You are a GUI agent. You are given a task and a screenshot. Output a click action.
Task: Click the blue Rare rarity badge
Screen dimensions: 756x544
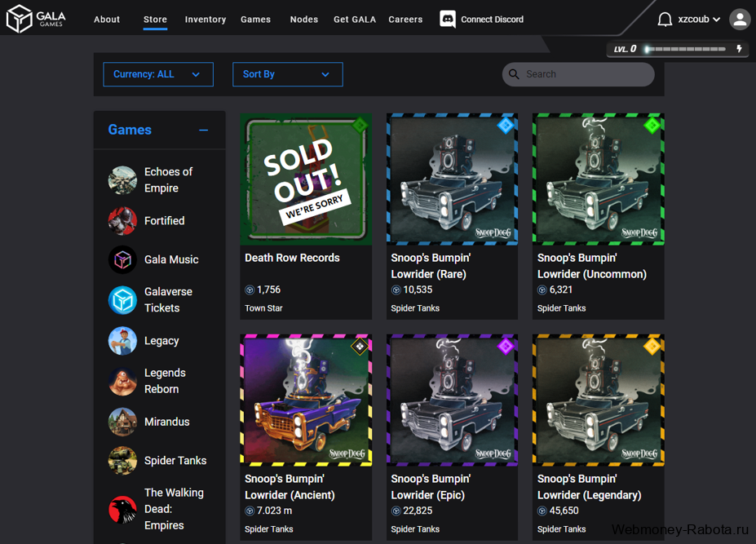tap(506, 126)
